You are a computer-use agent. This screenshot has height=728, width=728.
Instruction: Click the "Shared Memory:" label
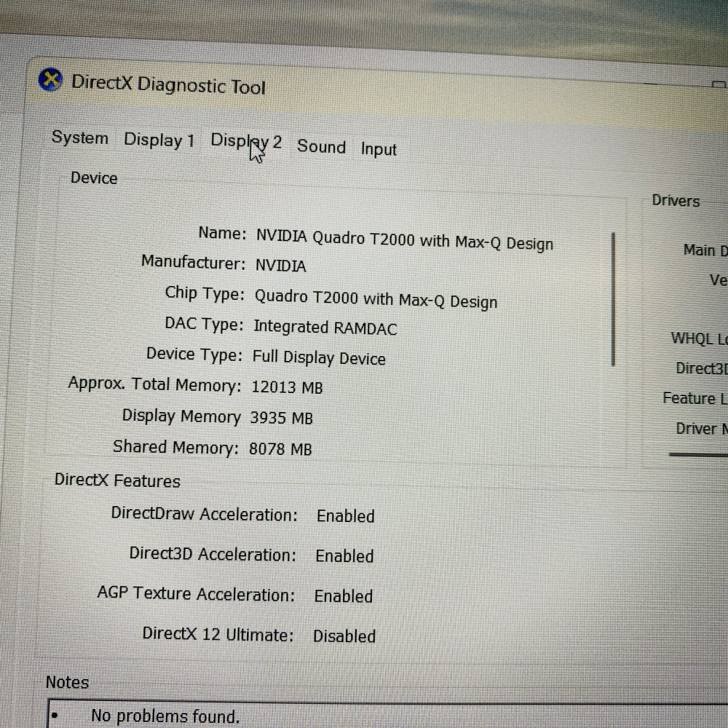pyautogui.click(x=175, y=447)
